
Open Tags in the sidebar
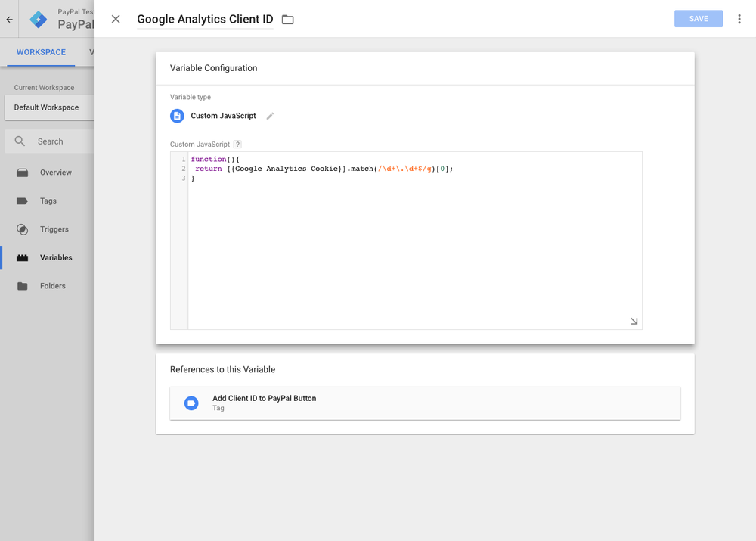pos(47,201)
